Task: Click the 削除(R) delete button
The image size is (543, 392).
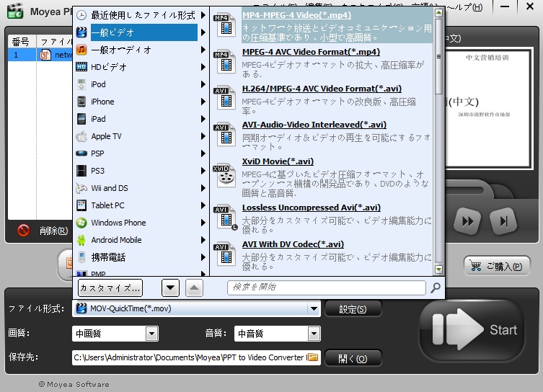Action: point(43,231)
